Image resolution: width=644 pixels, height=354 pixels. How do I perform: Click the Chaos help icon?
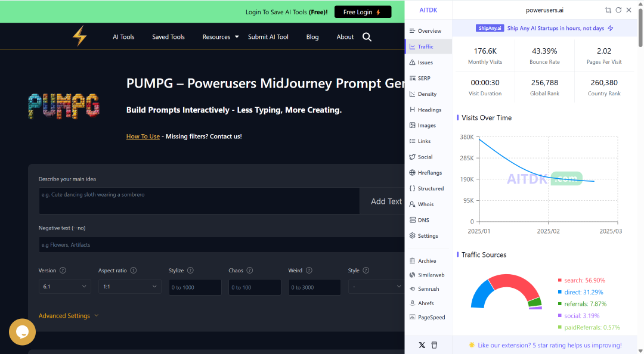point(250,270)
